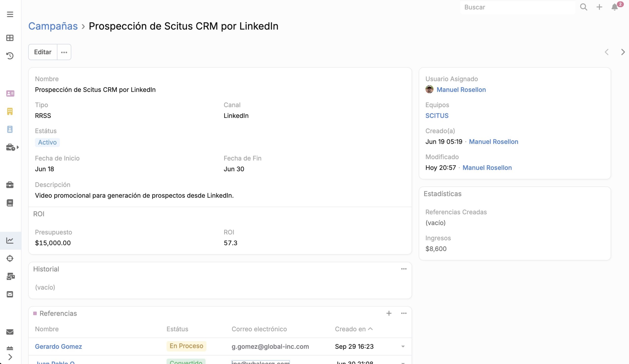This screenshot has height=364, width=629.
Task: Open the book knowledge base icon
Action: 10,203
